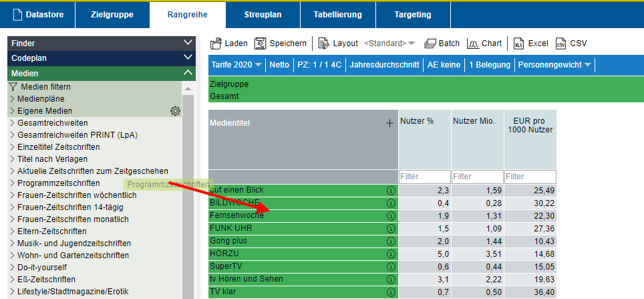Click the Nutzer % filter field

coord(424,177)
